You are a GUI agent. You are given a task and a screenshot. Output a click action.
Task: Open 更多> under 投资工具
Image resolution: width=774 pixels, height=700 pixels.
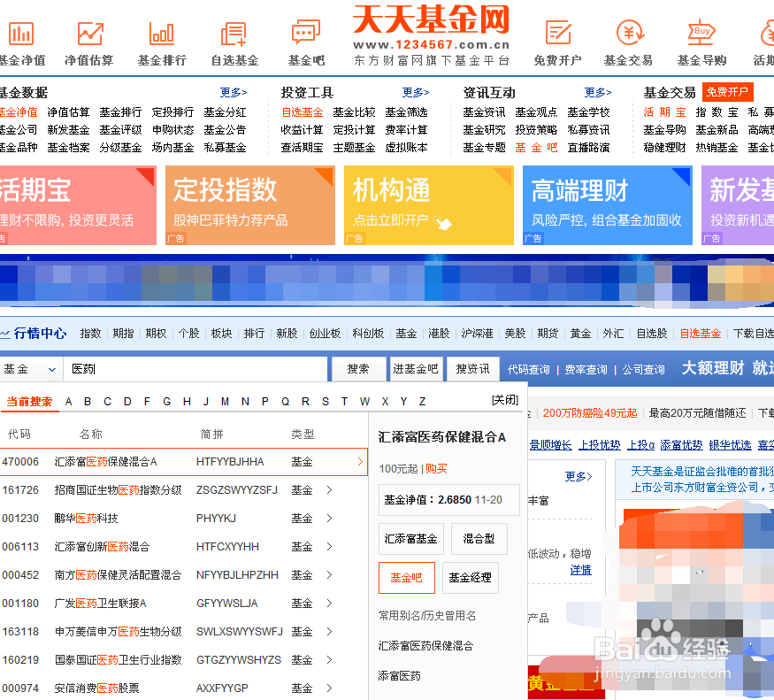pos(416,92)
